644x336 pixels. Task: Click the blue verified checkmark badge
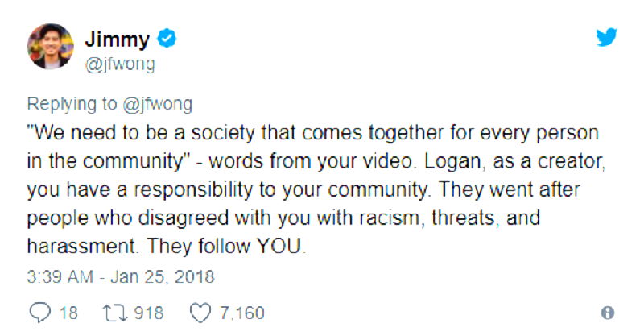click(167, 39)
